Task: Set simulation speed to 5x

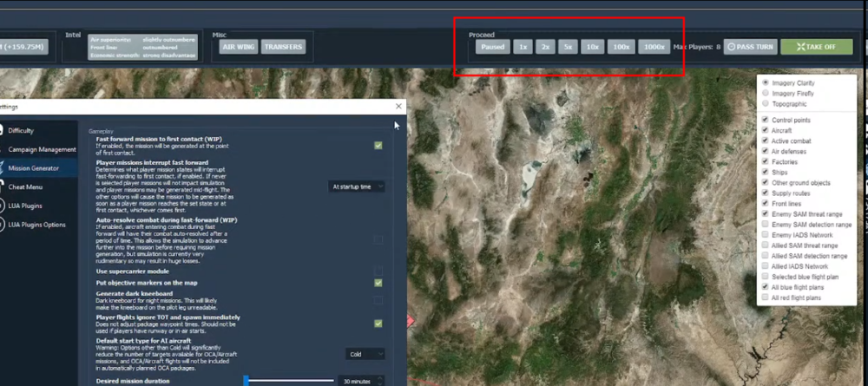Action: pos(568,47)
